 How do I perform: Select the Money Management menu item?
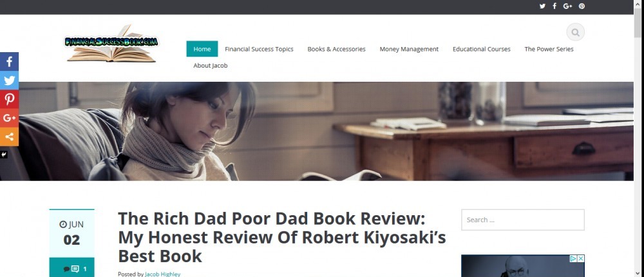409,49
